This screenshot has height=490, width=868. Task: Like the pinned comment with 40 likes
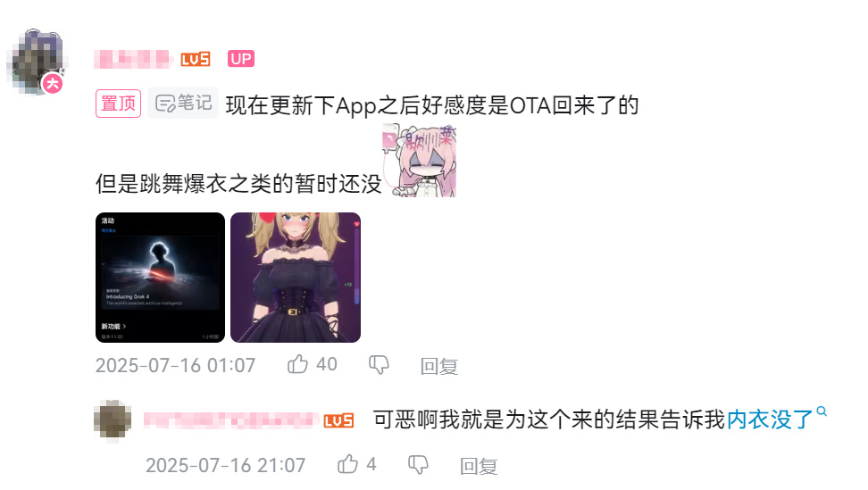(x=298, y=364)
